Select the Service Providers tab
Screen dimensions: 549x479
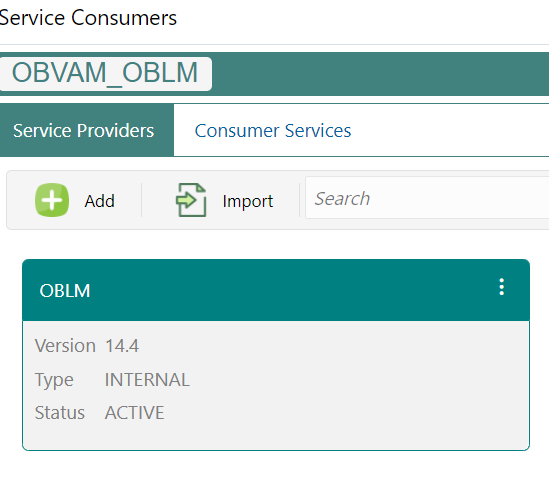pyautogui.click(x=87, y=130)
